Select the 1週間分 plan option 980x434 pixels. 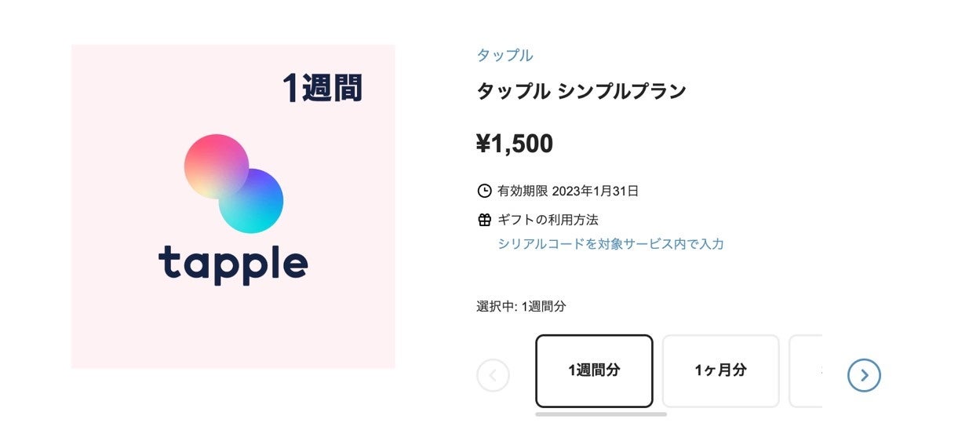[594, 370]
